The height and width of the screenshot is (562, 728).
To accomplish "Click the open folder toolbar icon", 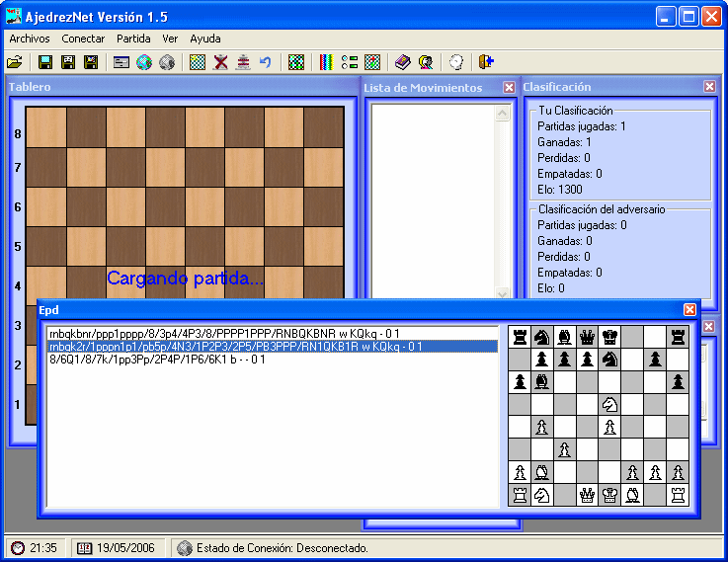I will [15, 62].
